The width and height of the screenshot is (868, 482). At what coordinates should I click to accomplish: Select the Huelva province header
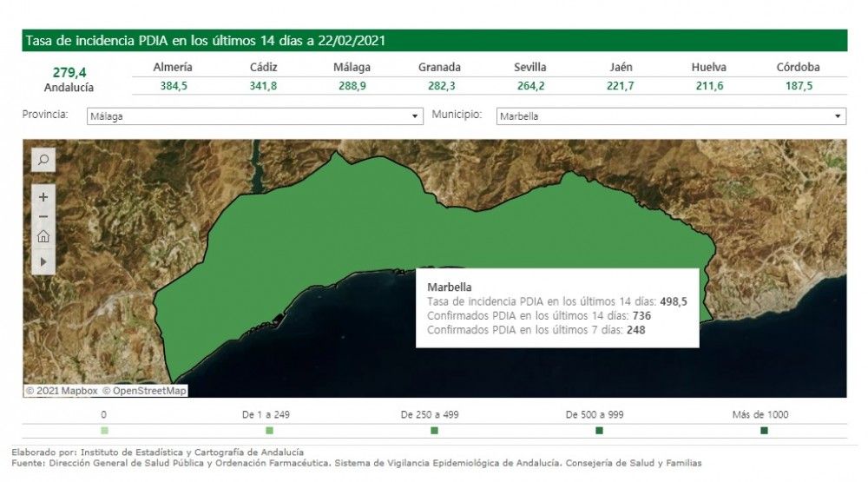(708, 67)
